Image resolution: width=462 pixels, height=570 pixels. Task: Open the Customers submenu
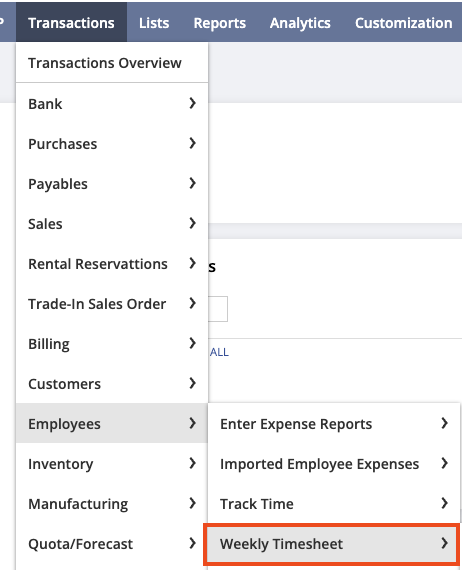tap(112, 384)
